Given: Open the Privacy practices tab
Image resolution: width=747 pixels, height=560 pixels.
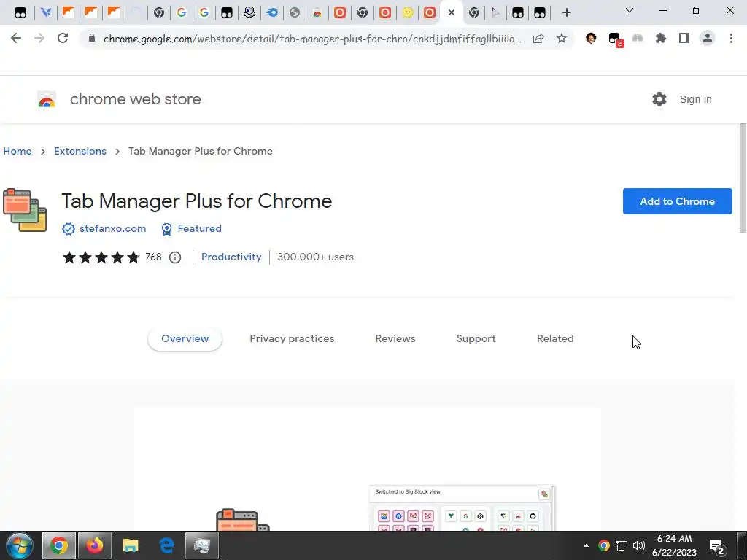Looking at the screenshot, I should click(x=292, y=338).
